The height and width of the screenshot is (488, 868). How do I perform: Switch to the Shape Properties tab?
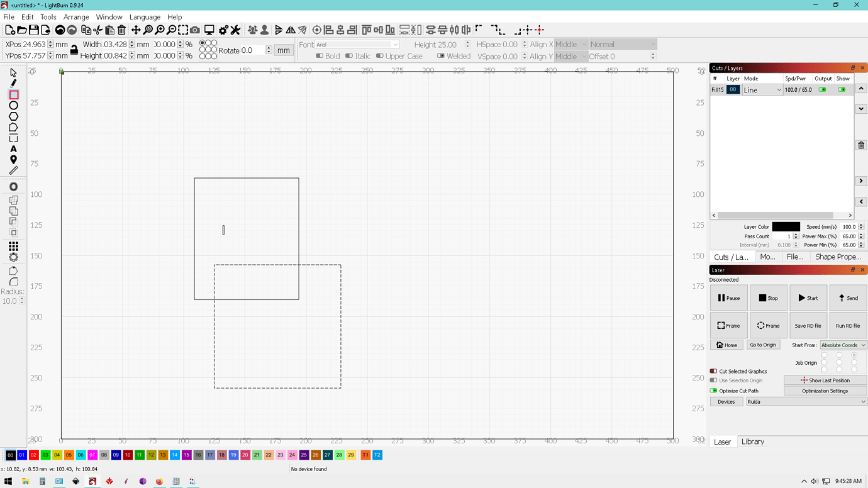(838, 257)
